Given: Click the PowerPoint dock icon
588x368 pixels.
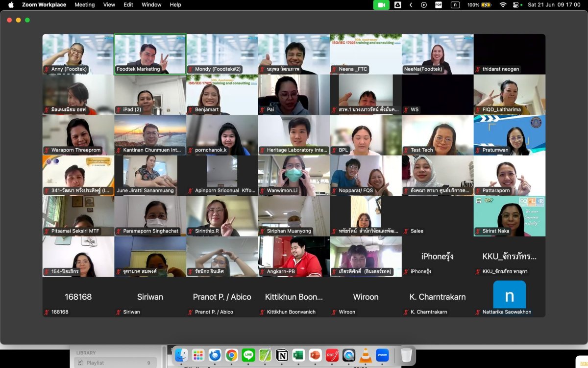Looking at the screenshot, I should click(315, 355).
